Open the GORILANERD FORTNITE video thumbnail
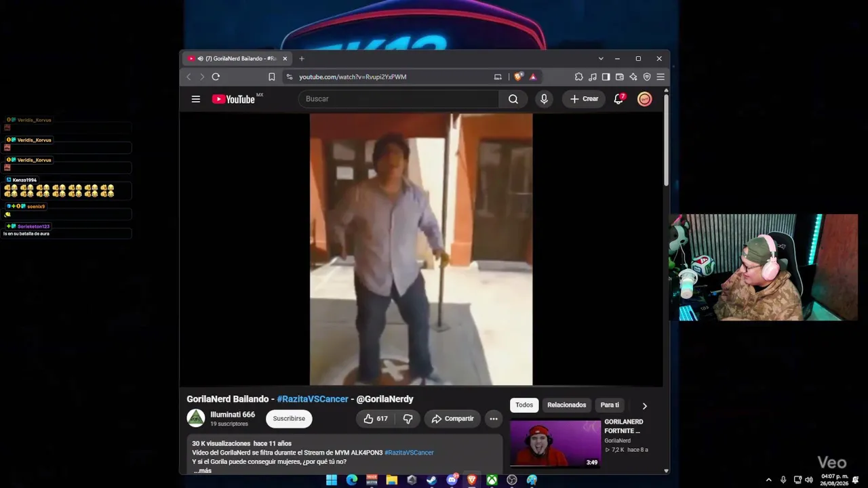The image size is (868, 488). [555, 444]
